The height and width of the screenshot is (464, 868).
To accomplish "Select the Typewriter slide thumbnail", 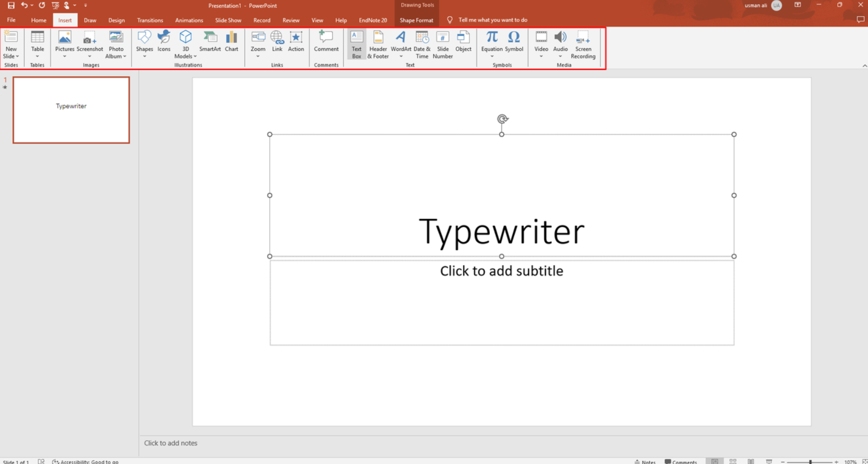I will (x=71, y=110).
